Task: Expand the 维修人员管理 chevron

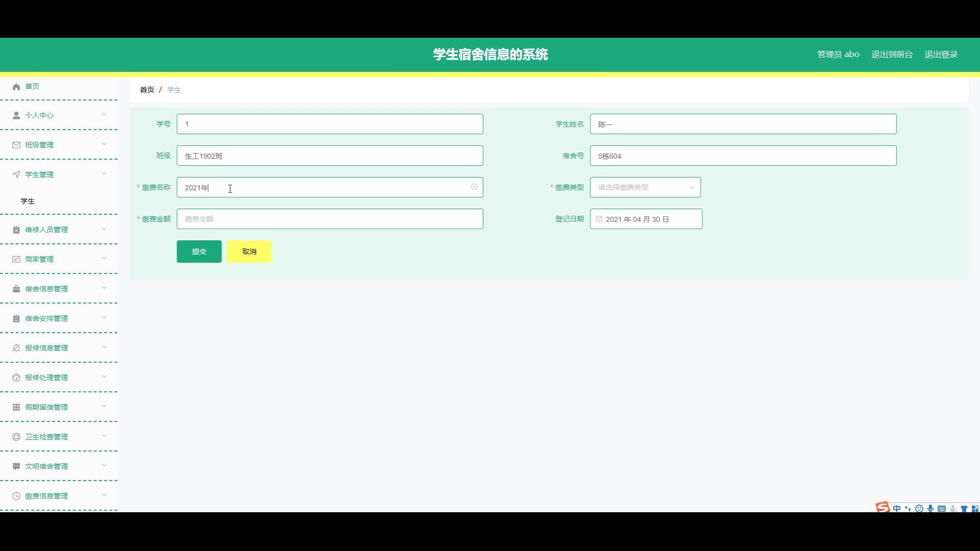Action: click(104, 229)
